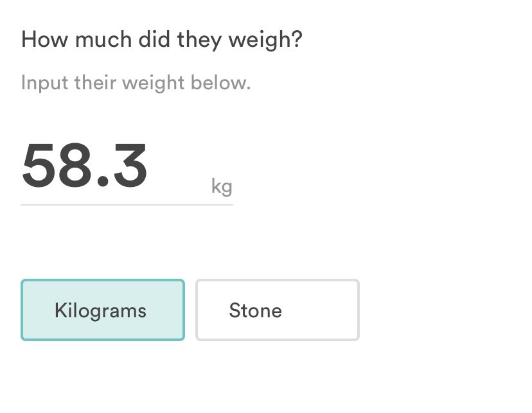The width and height of the screenshot is (532, 413).
Task: Click the word 'weigh?' in the heading
Action: tap(265, 40)
